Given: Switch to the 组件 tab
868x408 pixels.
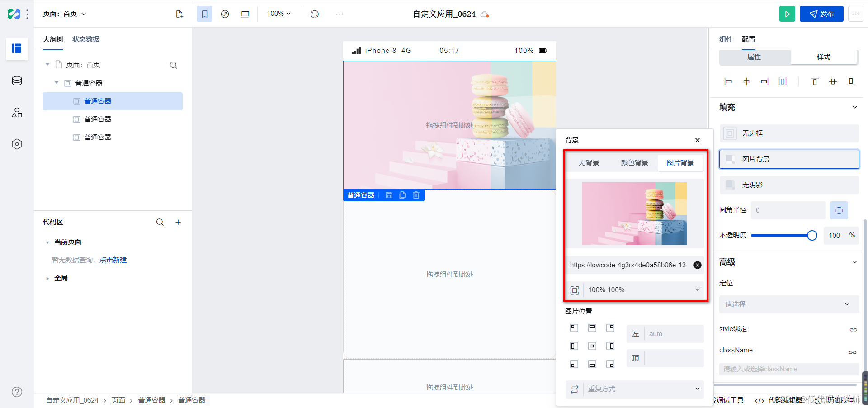Looking at the screenshot, I should (726, 39).
